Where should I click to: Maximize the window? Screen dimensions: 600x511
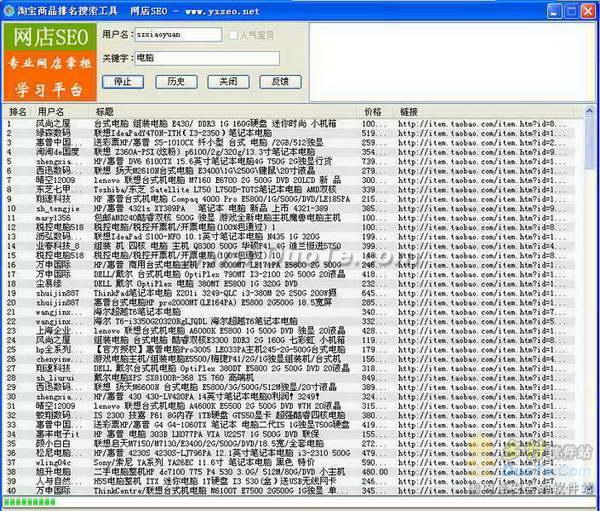571,11
